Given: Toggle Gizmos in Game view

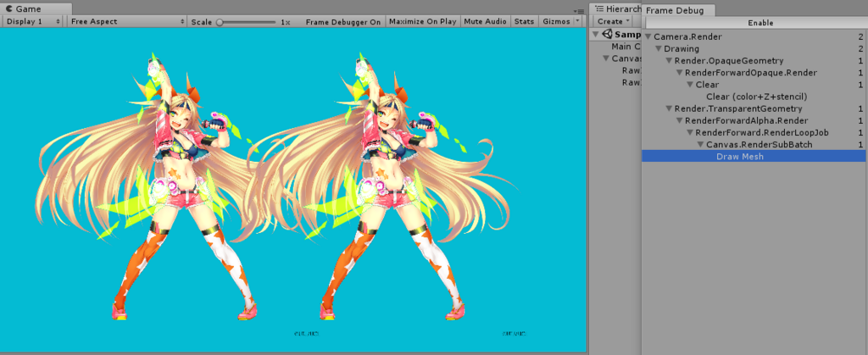Looking at the screenshot, I should (x=556, y=21).
